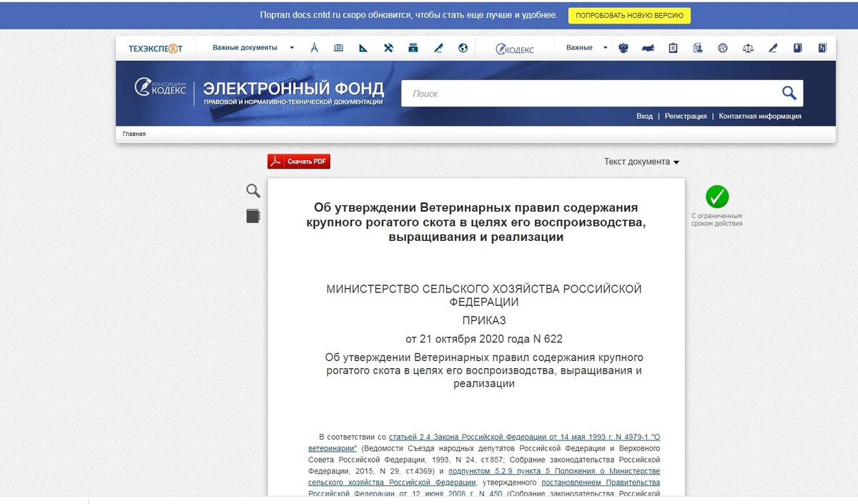
Task: Click the Консорциум Кодекс banner logo
Action: click(x=160, y=87)
